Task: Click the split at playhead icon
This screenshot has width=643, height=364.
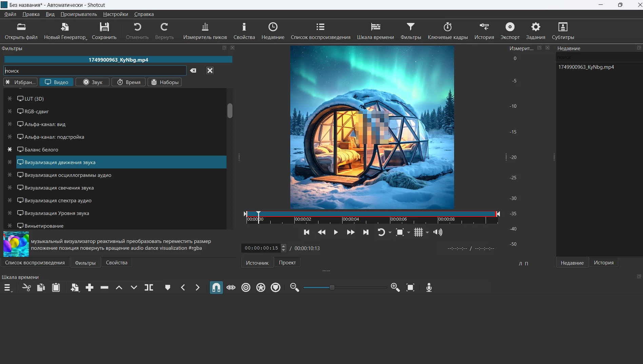Action: click(x=149, y=288)
